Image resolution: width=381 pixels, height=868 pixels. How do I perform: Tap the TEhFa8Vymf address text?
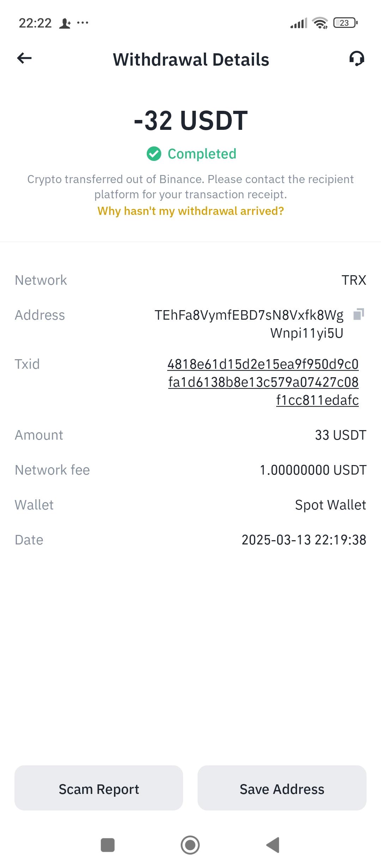249,324
